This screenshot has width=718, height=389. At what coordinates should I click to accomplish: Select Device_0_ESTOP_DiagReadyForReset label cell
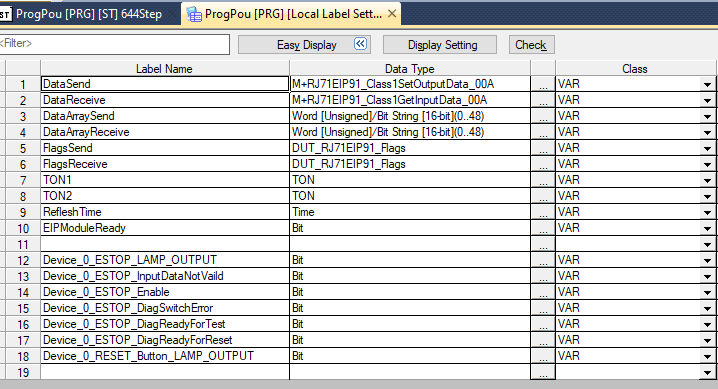[164, 340]
